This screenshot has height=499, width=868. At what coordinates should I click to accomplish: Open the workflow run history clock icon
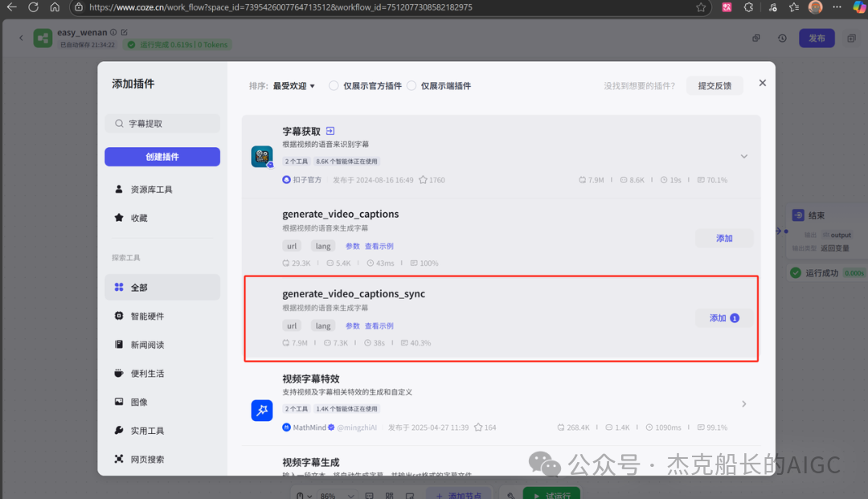click(x=782, y=39)
